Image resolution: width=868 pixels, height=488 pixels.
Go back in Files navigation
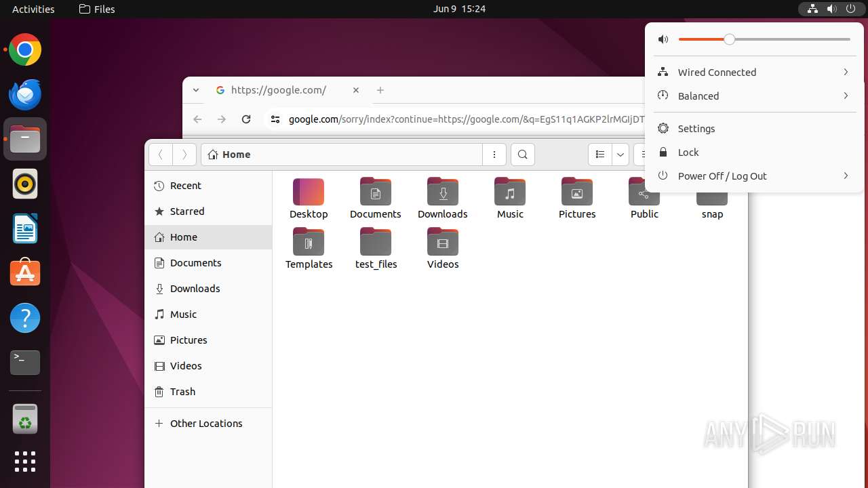[161, 155]
